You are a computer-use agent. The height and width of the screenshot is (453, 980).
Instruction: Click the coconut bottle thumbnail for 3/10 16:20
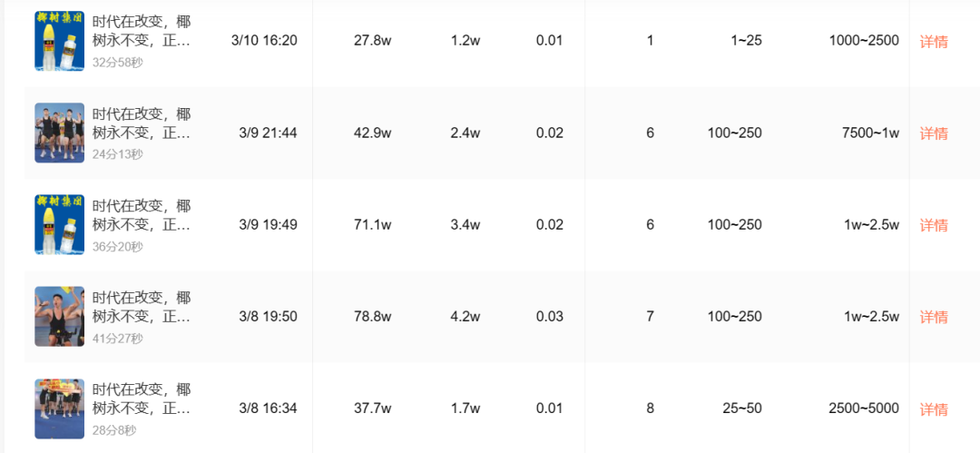59,41
